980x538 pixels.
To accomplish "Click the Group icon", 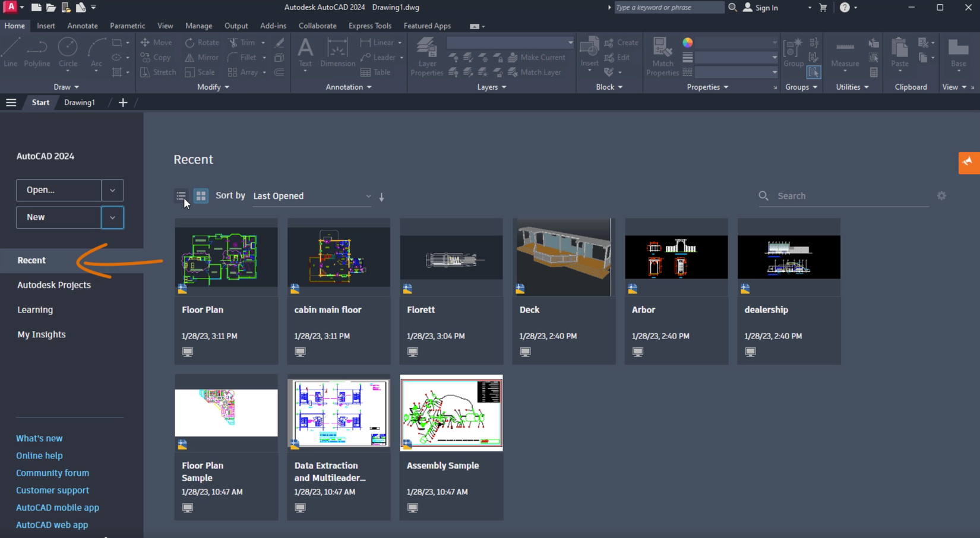I will [x=794, y=52].
